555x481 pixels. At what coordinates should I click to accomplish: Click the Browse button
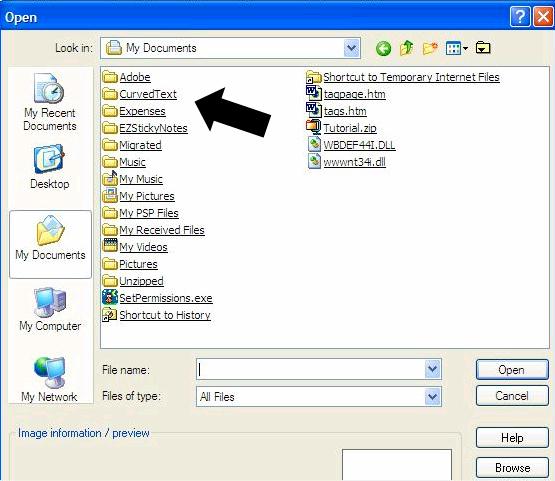(x=512, y=468)
